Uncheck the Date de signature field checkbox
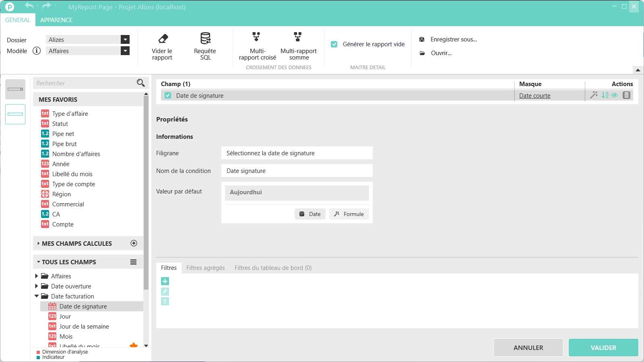Screen dimensions: 644x362 (168, 96)
